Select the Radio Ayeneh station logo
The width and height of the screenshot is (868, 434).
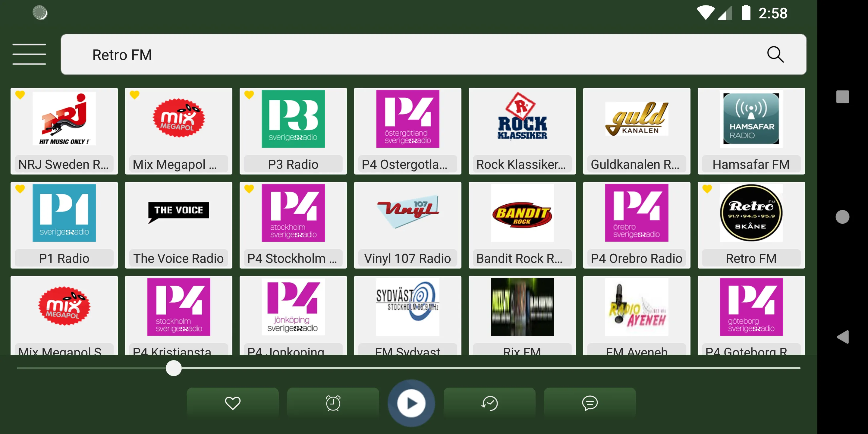click(x=637, y=307)
